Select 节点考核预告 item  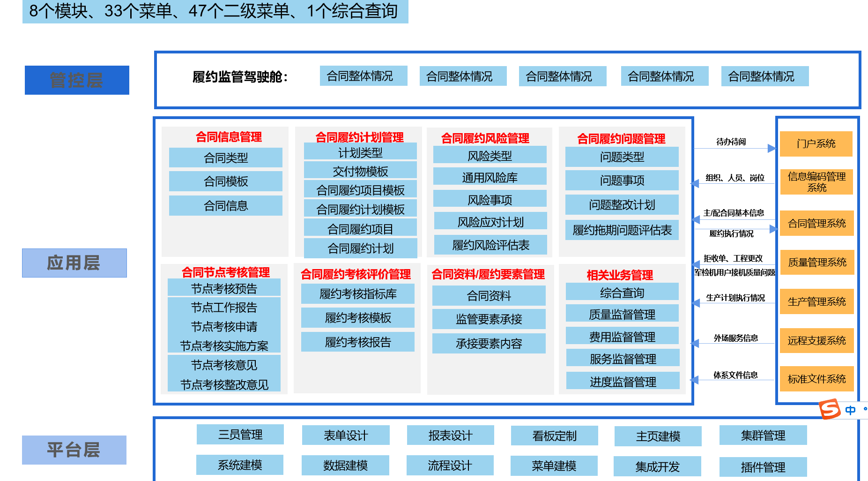coord(224,288)
